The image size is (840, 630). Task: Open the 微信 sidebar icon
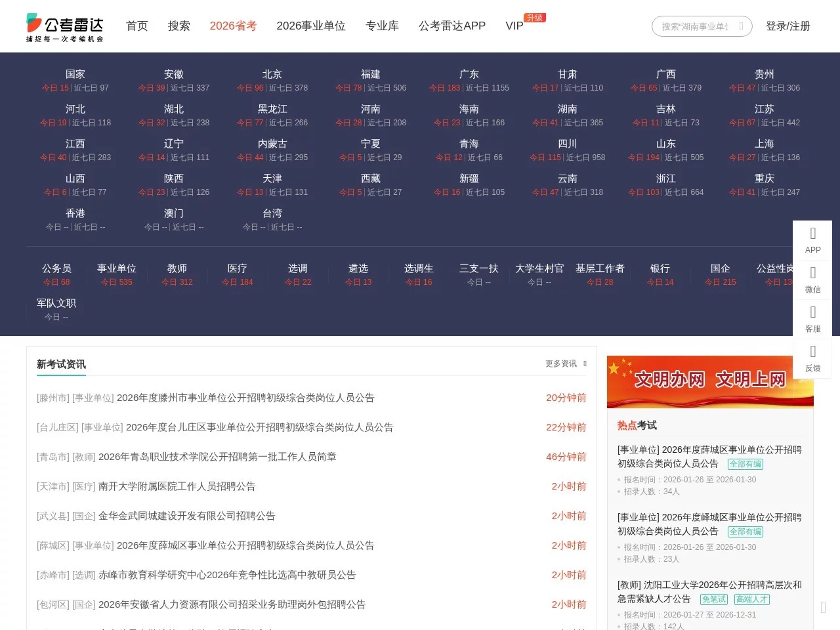(x=812, y=280)
